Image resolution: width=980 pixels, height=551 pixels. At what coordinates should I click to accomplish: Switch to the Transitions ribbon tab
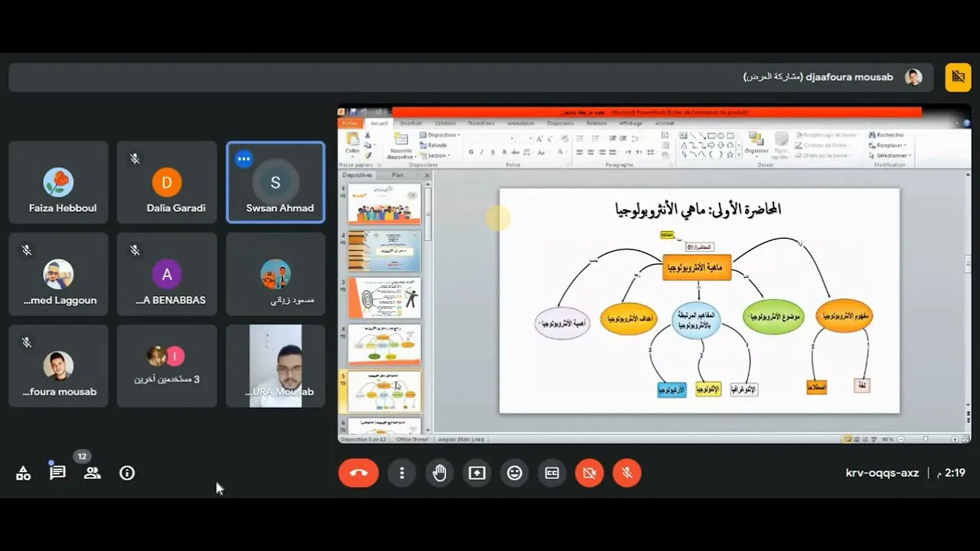point(481,123)
